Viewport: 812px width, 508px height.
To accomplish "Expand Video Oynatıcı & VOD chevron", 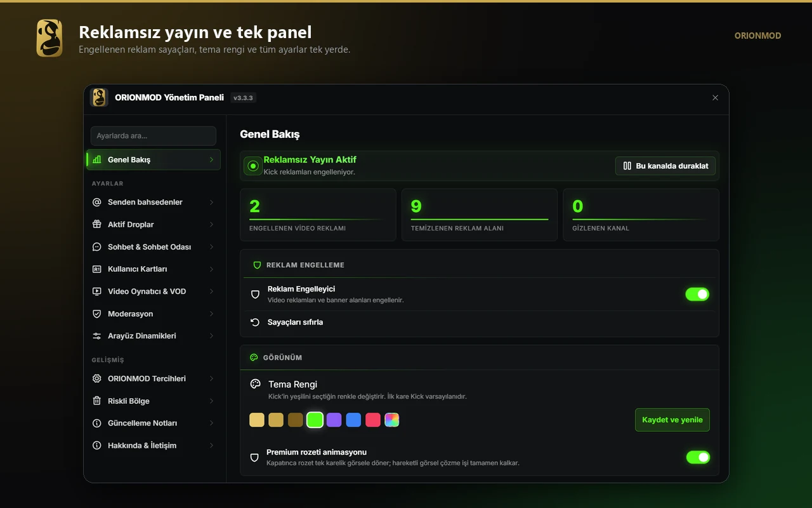I will pyautogui.click(x=211, y=291).
